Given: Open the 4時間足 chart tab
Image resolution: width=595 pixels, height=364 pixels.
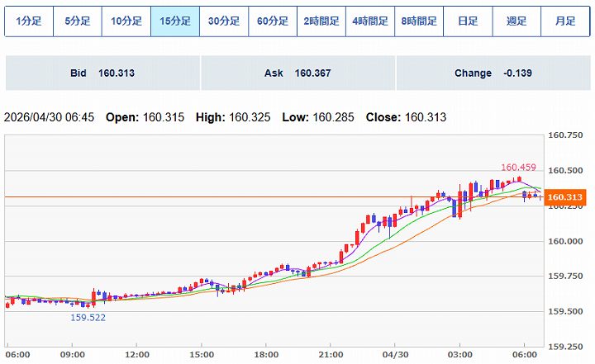Looking at the screenshot, I should coord(370,21).
